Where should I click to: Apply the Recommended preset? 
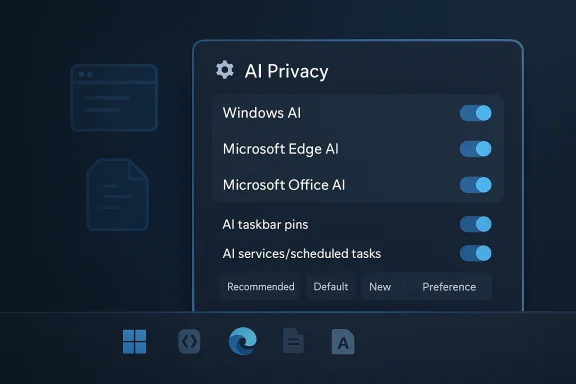(260, 287)
